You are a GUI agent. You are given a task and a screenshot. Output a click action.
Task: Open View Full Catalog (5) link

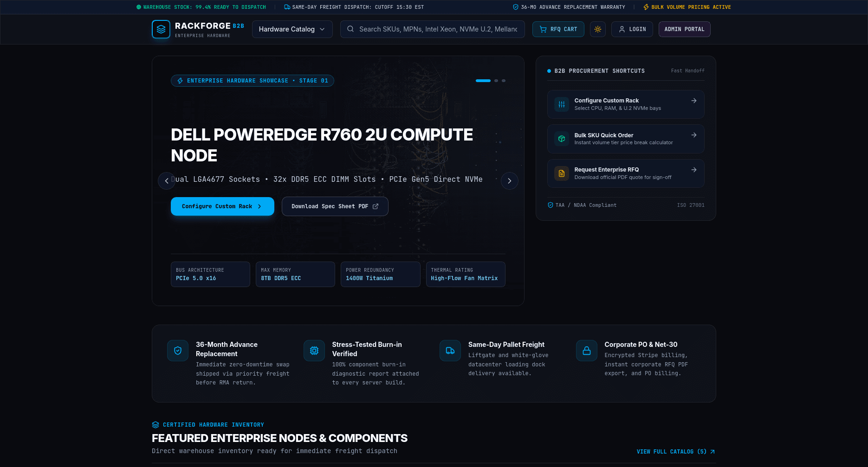point(676,452)
